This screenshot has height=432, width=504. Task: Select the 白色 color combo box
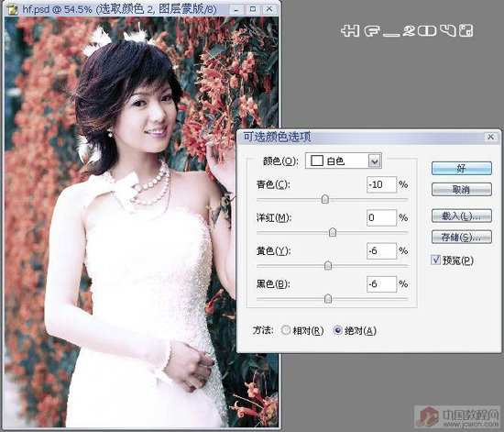344,161
